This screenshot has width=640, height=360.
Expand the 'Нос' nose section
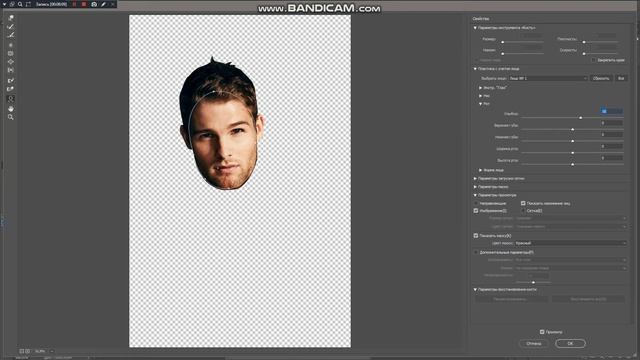click(481, 96)
